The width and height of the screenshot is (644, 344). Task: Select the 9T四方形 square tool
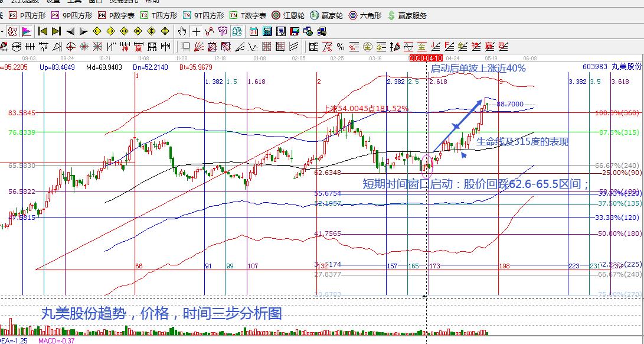[202, 16]
